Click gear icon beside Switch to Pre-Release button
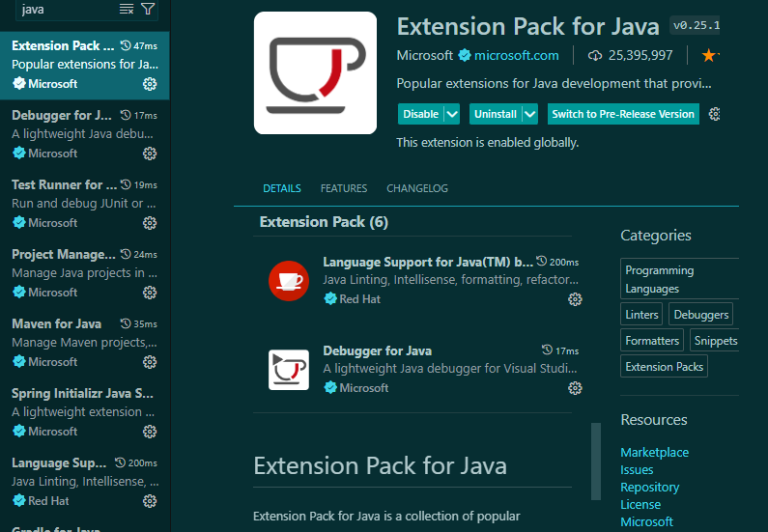 tap(714, 114)
